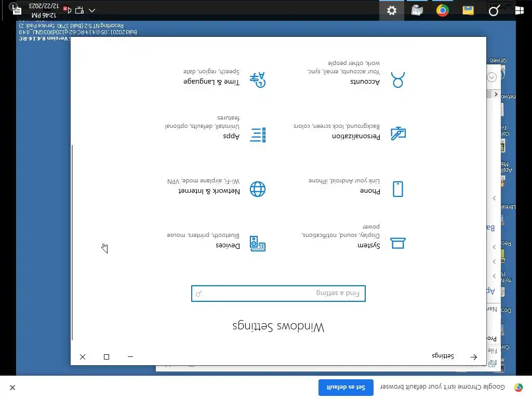Go back using the Settings window arrow
The image size is (532, 399).
point(474,357)
